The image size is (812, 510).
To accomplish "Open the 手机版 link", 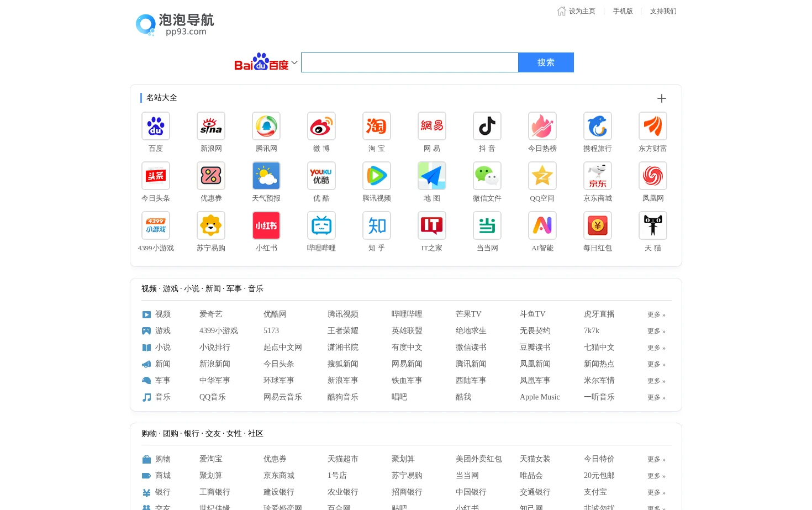I will (623, 11).
